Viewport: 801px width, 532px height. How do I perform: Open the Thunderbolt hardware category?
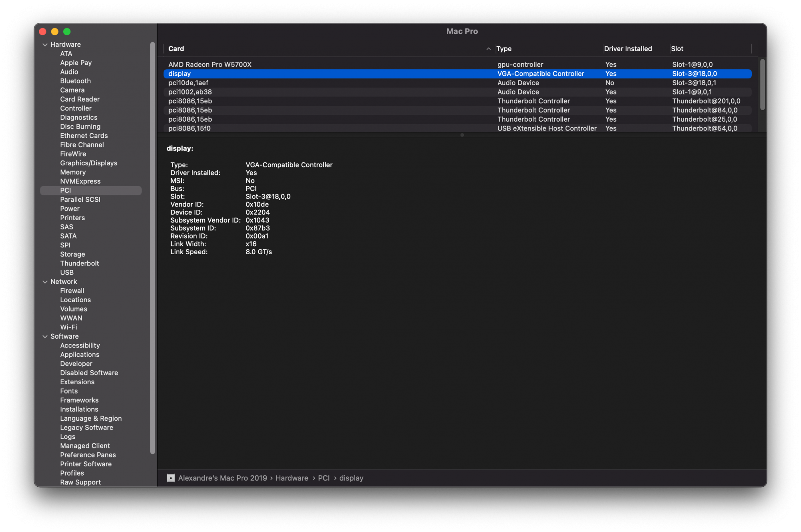coord(79,263)
